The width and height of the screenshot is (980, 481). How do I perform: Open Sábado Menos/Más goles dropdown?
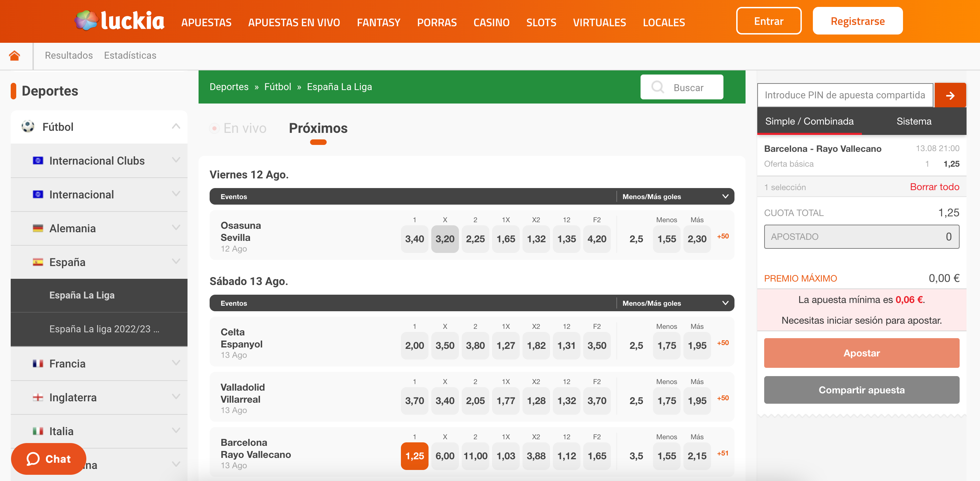click(x=675, y=303)
